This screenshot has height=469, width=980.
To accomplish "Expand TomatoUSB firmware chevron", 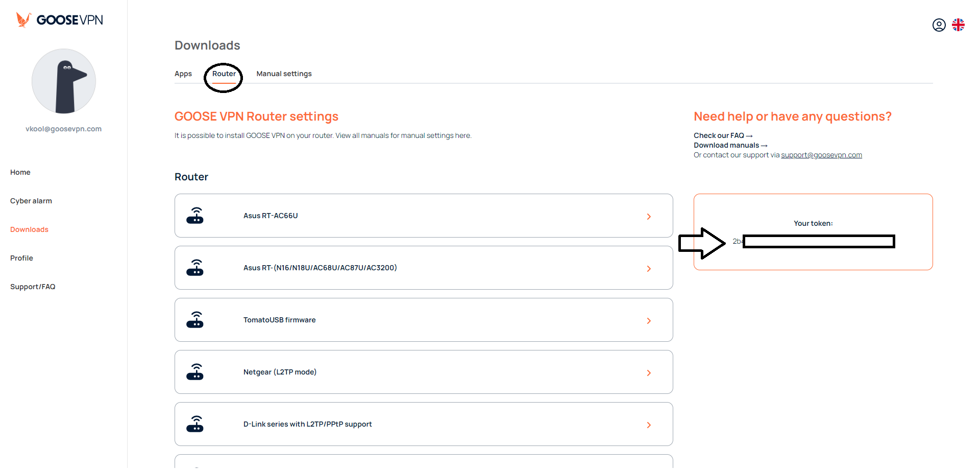I will (649, 321).
